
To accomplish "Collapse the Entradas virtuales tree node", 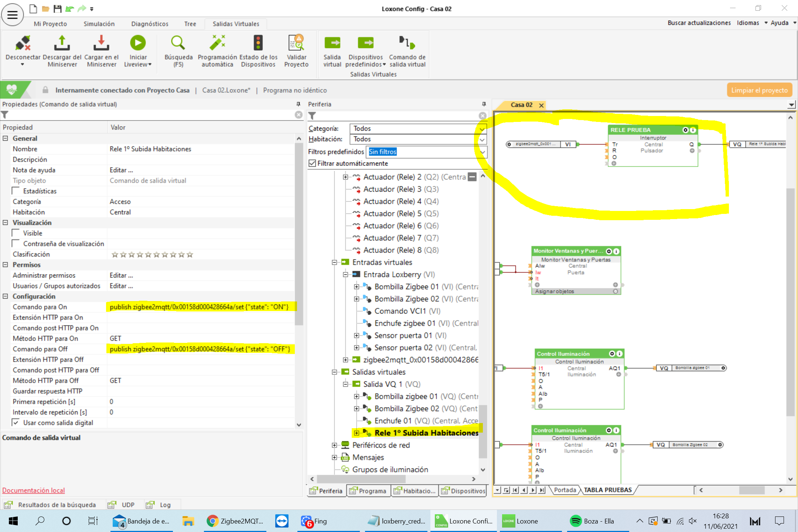I will pyautogui.click(x=334, y=262).
